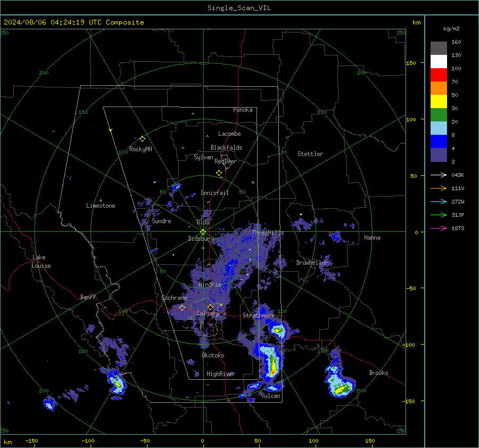The width and height of the screenshot is (479, 448).
Task: Click the Innisfail city label
Action: (x=214, y=193)
